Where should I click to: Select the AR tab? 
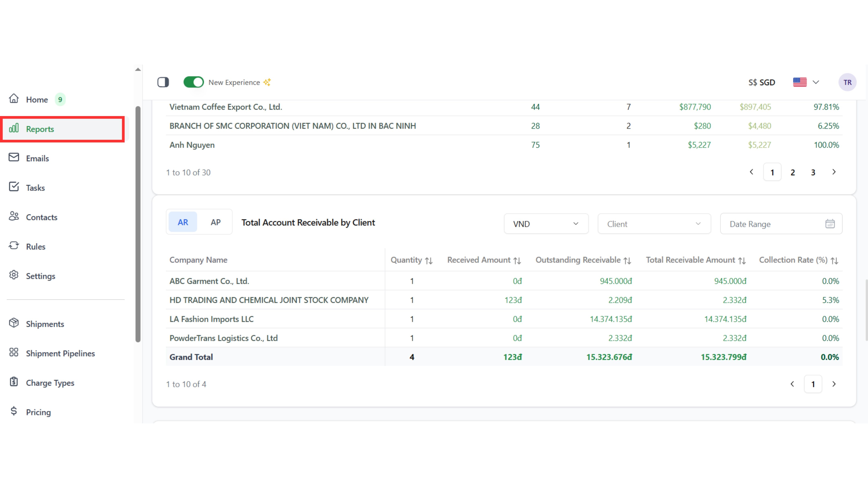click(183, 222)
